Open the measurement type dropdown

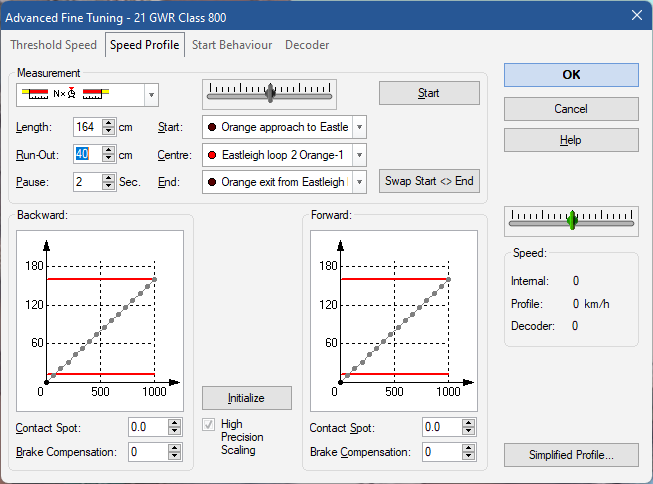pos(151,95)
